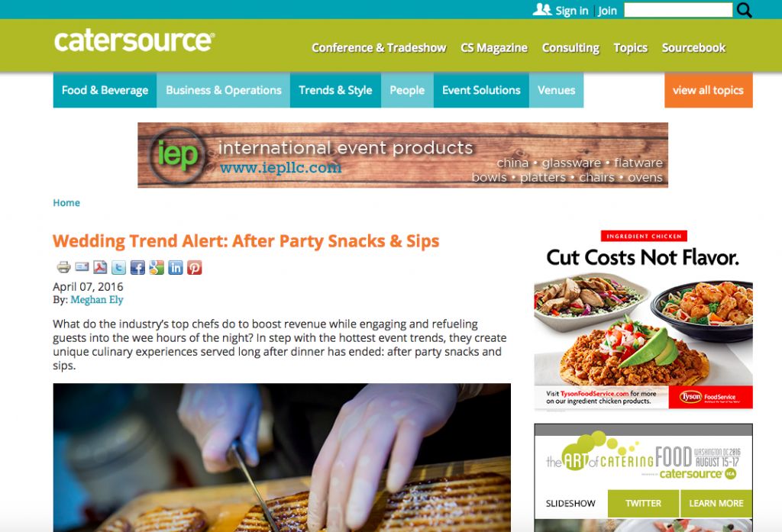Click the Sign in link
The image size is (782, 532).
(571, 11)
